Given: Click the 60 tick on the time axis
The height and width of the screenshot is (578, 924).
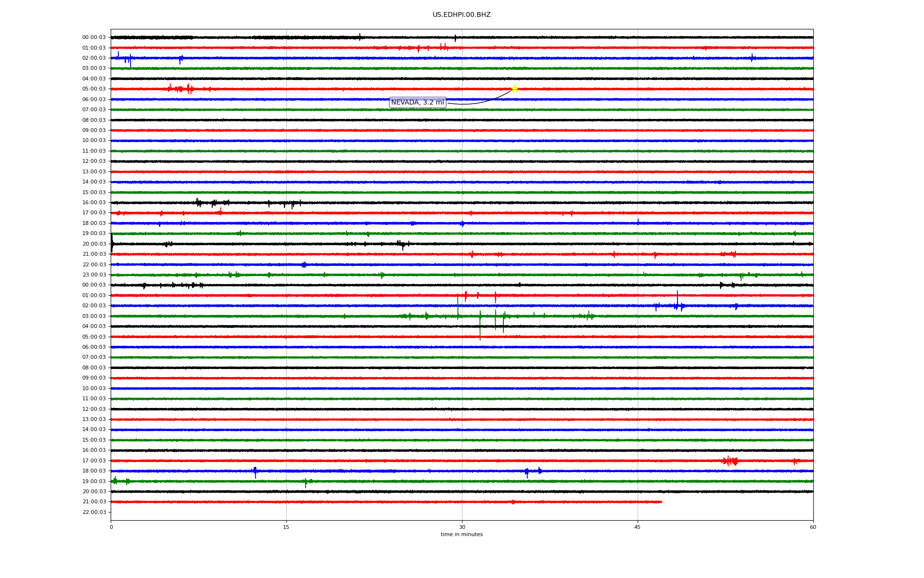Looking at the screenshot, I should click(813, 527).
